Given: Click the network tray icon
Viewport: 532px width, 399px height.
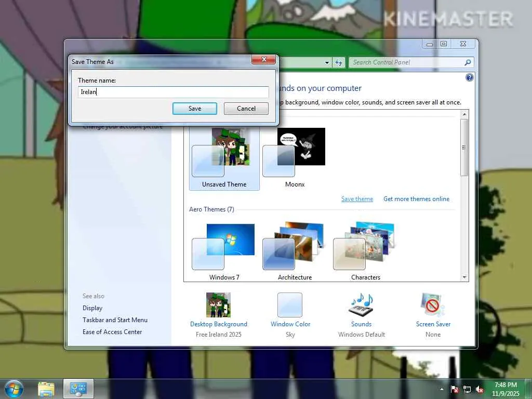Looking at the screenshot, I should [x=467, y=389].
